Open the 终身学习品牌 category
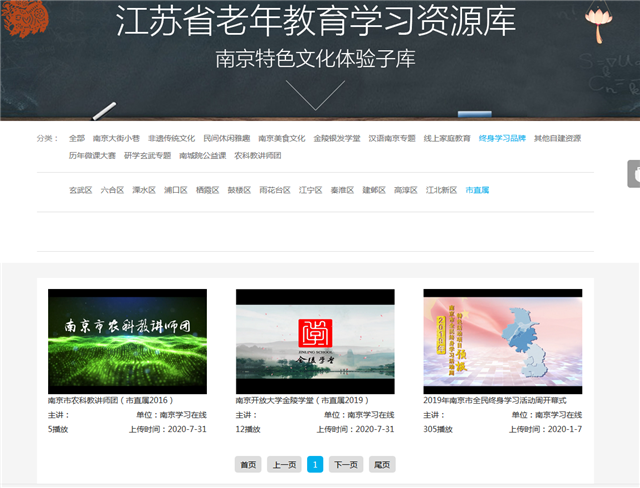Viewport: 640px width, 488px height. point(502,138)
